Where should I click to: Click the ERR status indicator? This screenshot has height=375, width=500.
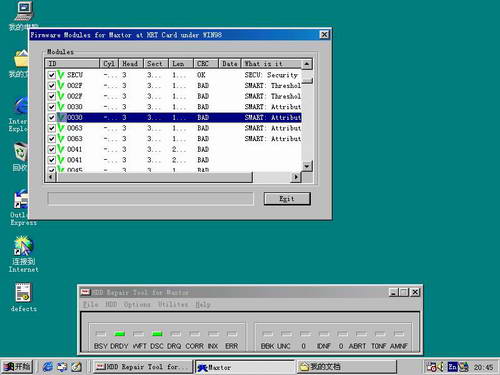232,333
